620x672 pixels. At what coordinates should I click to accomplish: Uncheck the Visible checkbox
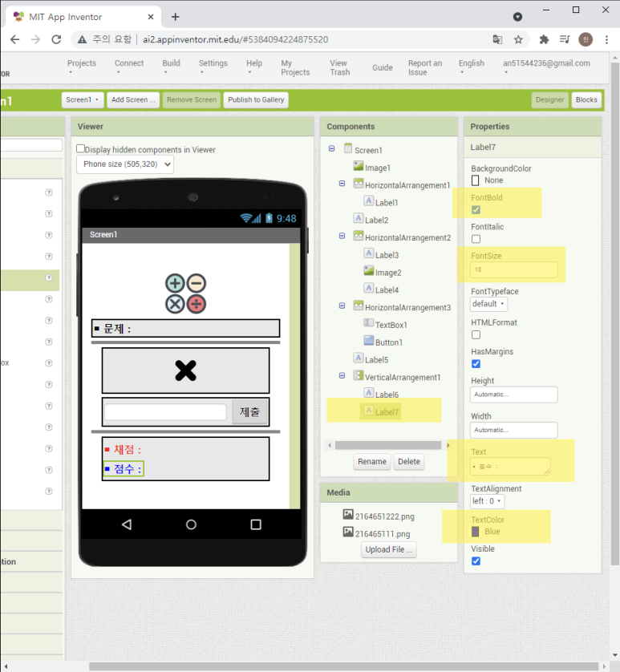coord(476,561)
